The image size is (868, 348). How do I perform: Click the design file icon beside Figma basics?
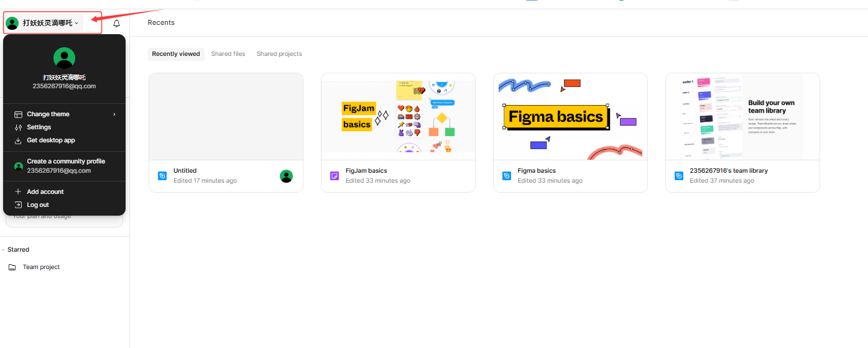tap(507, 176)
